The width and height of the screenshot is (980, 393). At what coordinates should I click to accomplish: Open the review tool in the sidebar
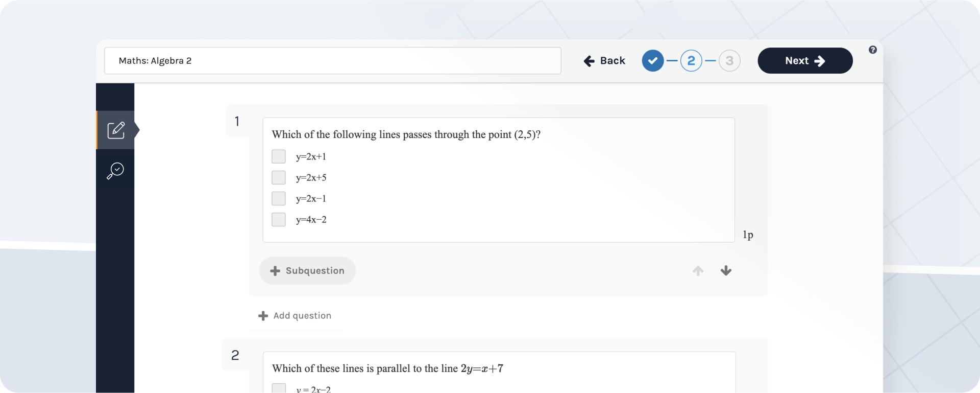click(x=115, y=170)
